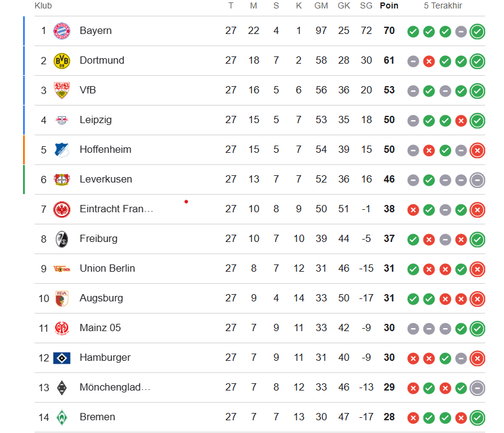Click the Bremen club crest

click(62, 417)
